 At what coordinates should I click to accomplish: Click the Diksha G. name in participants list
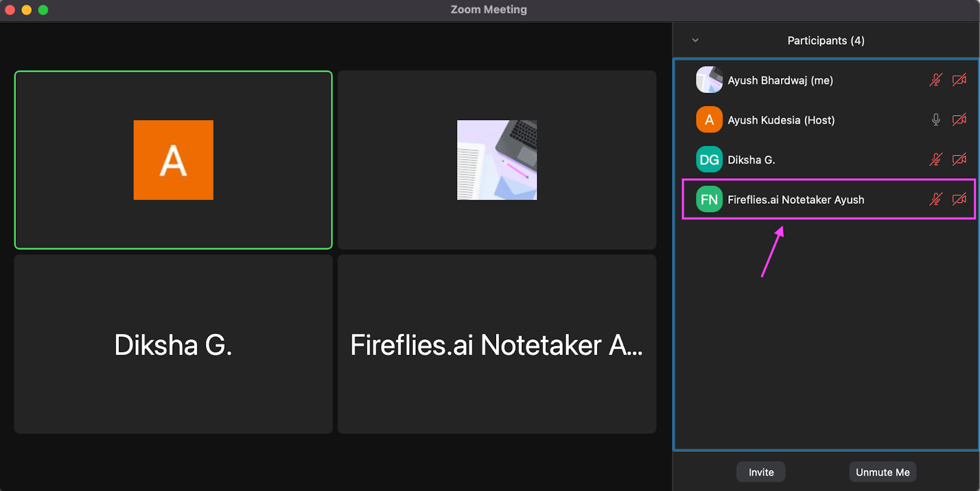[752, 160]
